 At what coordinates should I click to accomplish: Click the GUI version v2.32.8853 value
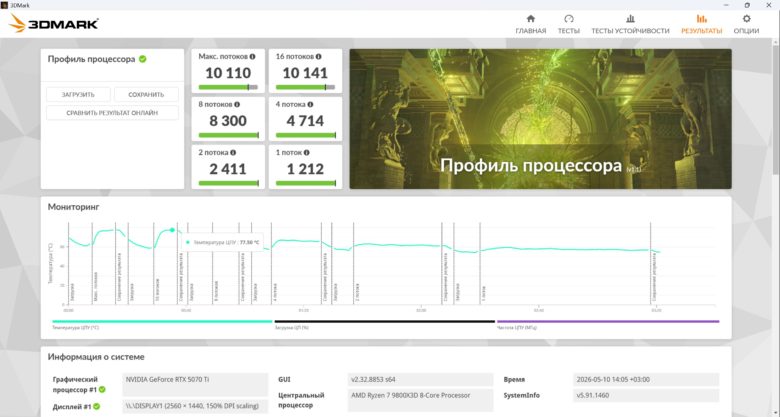click(x=420, y=379)
